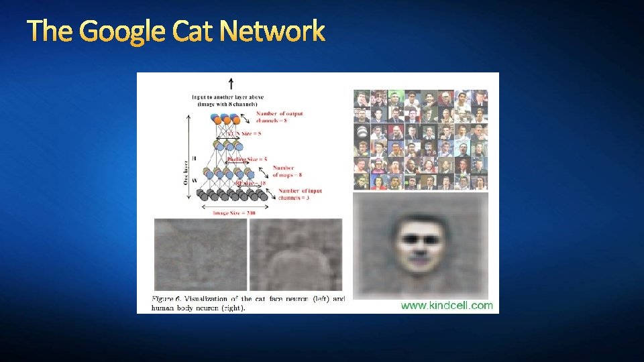This screenshot has height=362, width=644.
Task: Click the 'Number of output channels = 8' label
Action: click(279, 117)
